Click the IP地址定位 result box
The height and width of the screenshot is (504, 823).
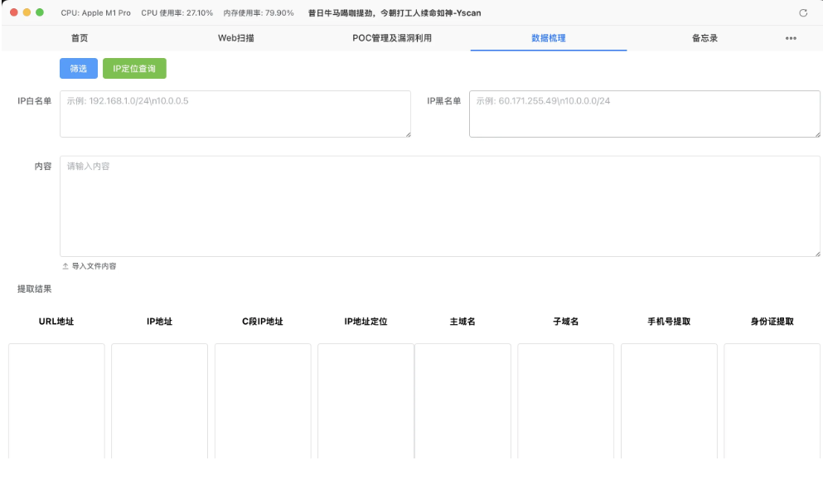tap(366, 401)
